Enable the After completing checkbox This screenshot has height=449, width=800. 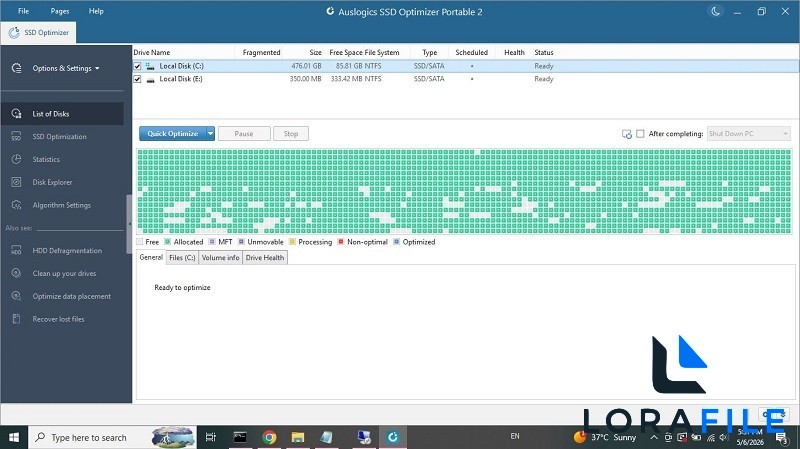pos(640,134)
